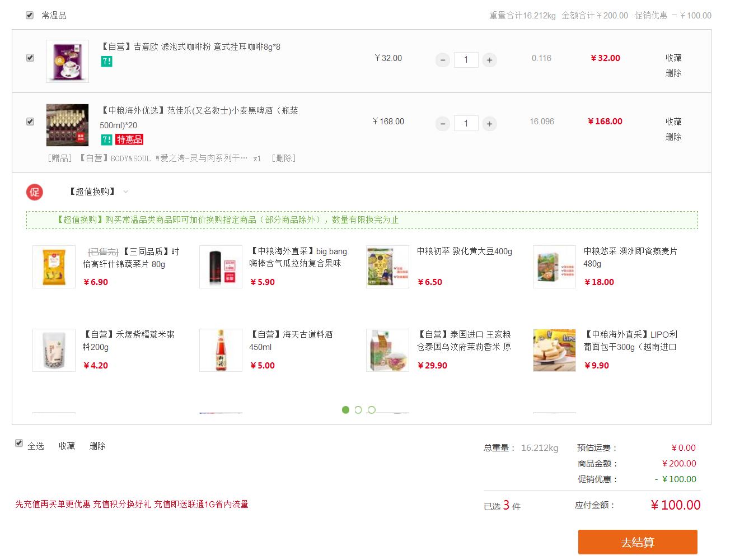Open the red recharge promotion text link
The height and width of the screenshot is (560, 735).
tap(132, 505)
